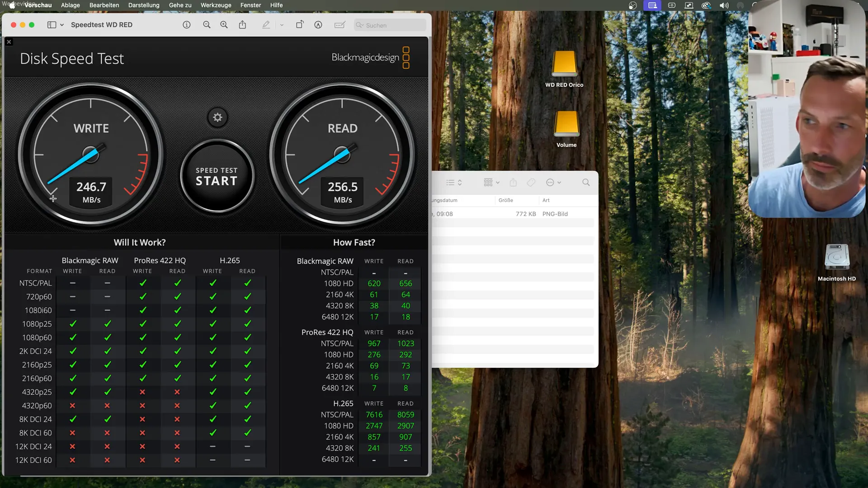Click the presenter webcam overlay thumbnail
Viewport: 868px width, 488px height.
pyautogui.click(x=807, y=109)
